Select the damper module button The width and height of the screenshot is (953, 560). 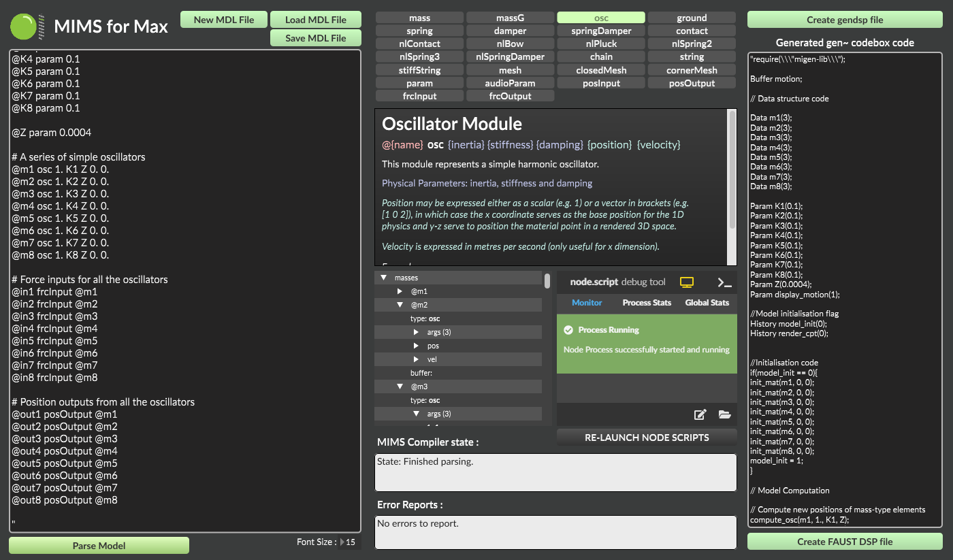[510, 31]
